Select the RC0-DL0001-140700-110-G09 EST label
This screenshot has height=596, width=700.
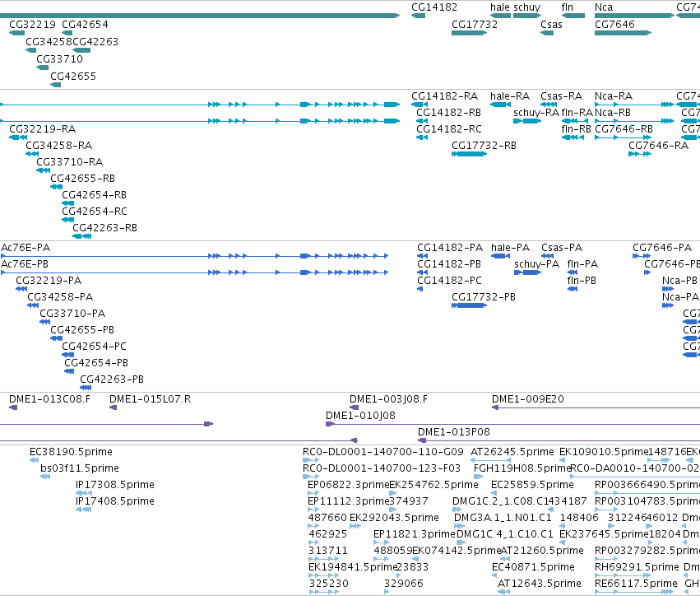pyautogui.click(x=383, y=452)
